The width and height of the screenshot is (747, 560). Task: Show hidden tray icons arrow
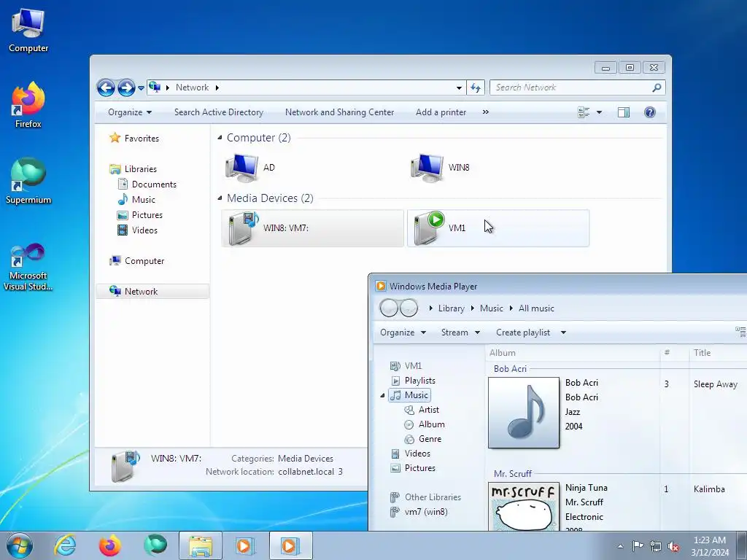(620, 547)
